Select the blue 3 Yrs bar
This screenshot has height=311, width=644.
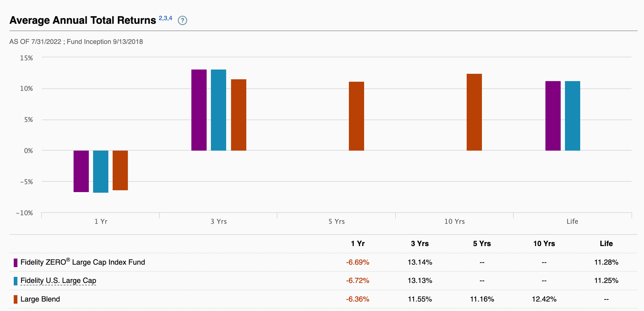(219, 110)
